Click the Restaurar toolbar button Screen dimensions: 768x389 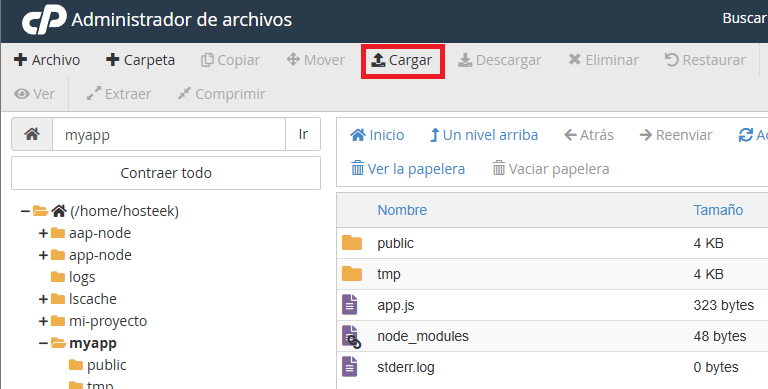(x=705, y=60)
